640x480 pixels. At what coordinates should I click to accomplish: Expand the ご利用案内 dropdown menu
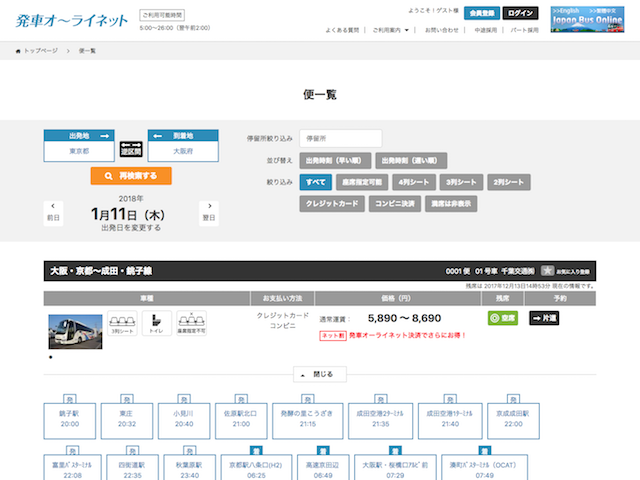tap(391, 30)
